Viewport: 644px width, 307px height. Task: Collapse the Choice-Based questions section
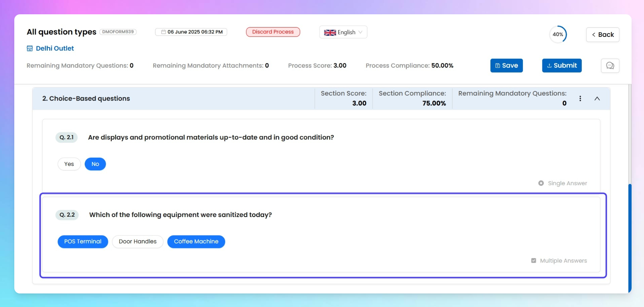[597, 99]
